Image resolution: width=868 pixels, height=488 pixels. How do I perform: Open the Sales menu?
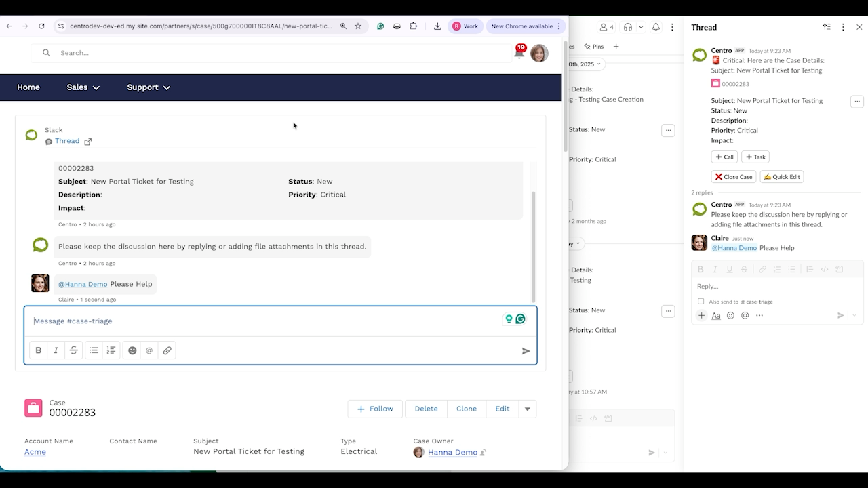click(83, 87)
